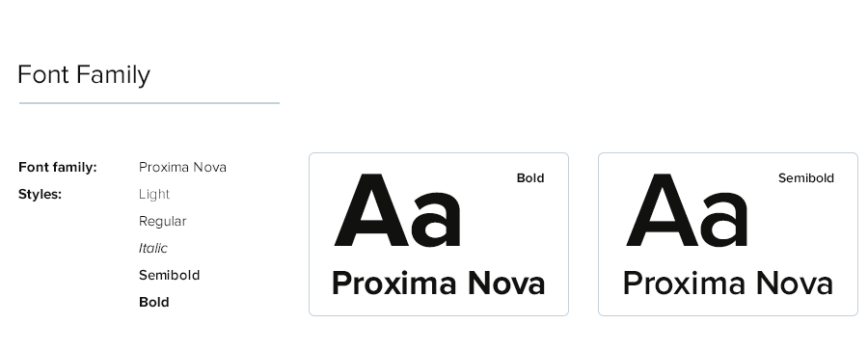
Task: Click the Font family: label
Action: point(58,167)
